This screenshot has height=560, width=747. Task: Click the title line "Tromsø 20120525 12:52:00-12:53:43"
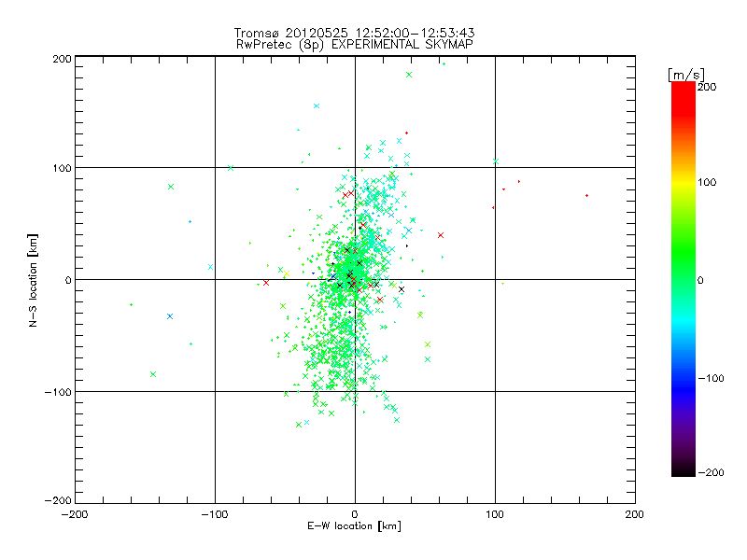pyautogui.click(x=355, y=33)
